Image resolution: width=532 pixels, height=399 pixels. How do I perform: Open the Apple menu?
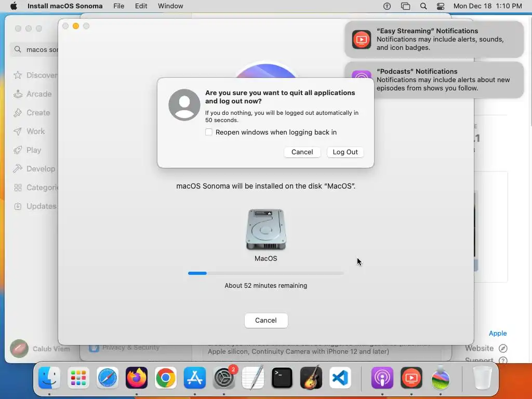point(14,6)
